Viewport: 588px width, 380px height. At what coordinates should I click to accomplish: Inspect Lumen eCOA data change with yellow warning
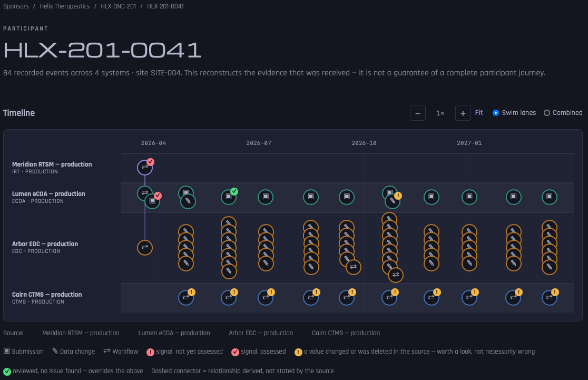(393, 201)
